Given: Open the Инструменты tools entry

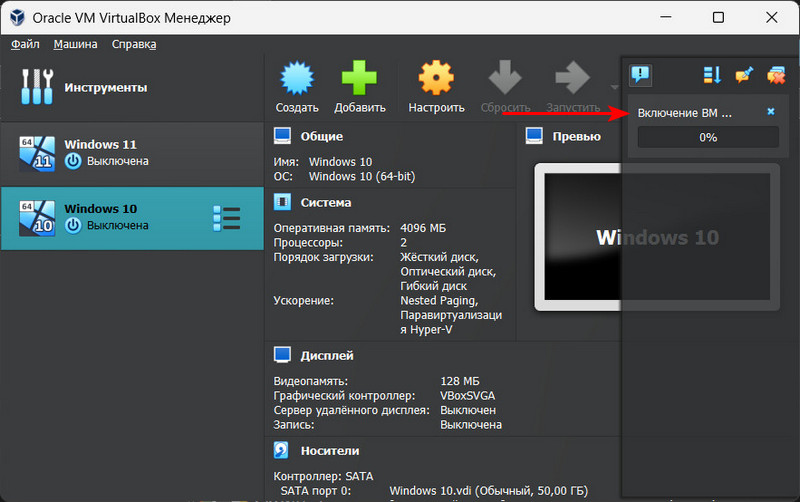Looking at the screenshot, I should 132,88.
